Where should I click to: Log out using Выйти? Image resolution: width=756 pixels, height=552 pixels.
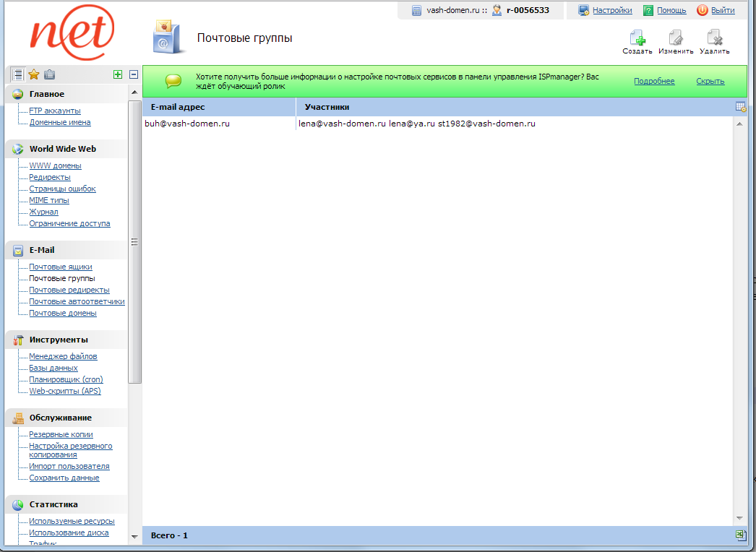click(722, 10)
